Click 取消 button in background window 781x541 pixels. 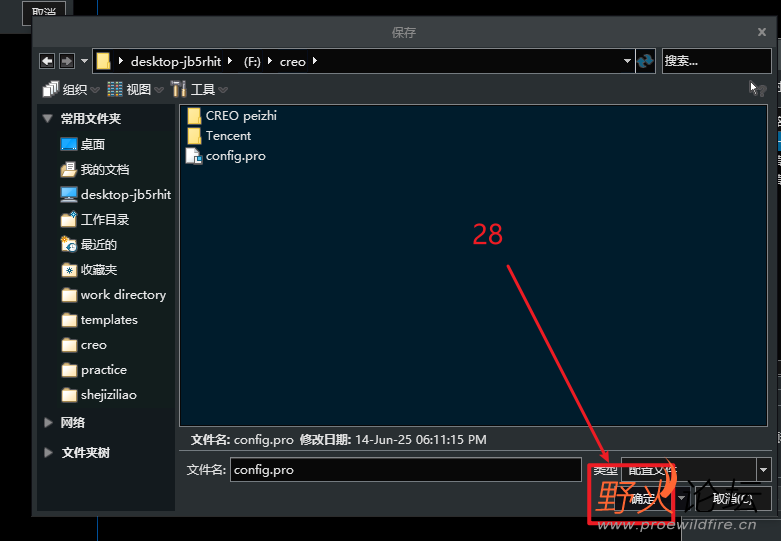(44, 11)
